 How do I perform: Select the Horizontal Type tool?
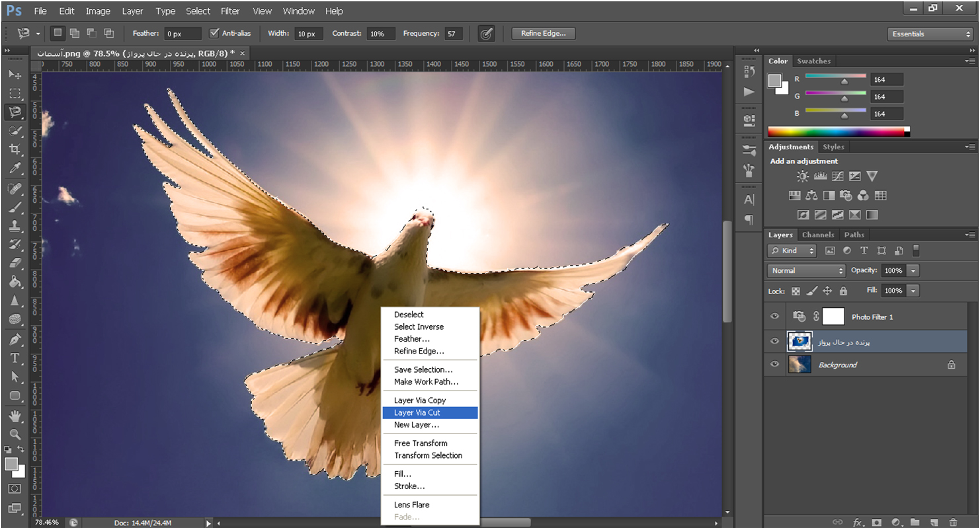pos(15,358)
